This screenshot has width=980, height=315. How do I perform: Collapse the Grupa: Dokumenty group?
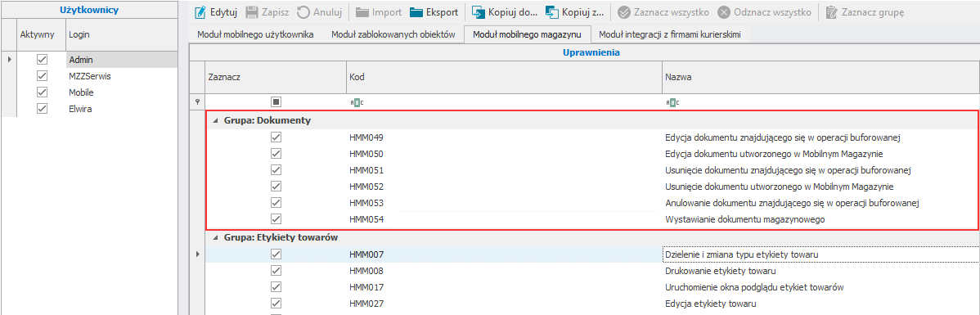point(216,120)
